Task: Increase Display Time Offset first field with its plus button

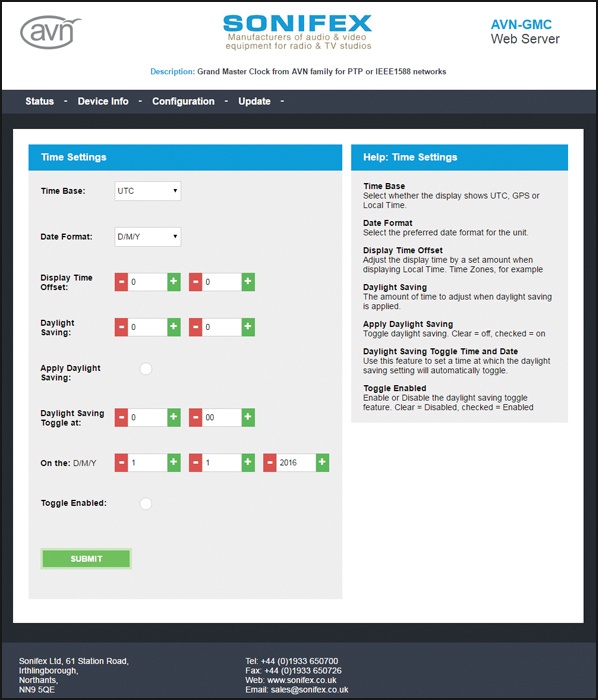Action: [x=174, y=282]
